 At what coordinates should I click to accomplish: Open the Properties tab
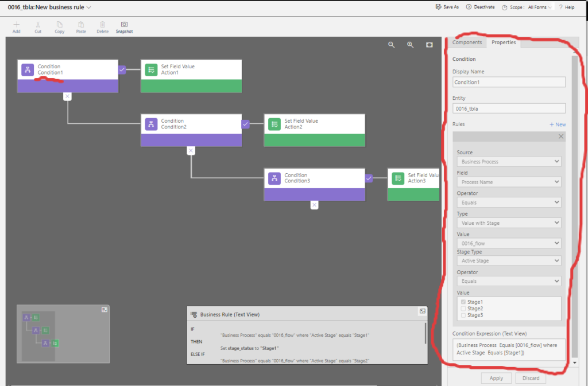[x=504, y=42]
